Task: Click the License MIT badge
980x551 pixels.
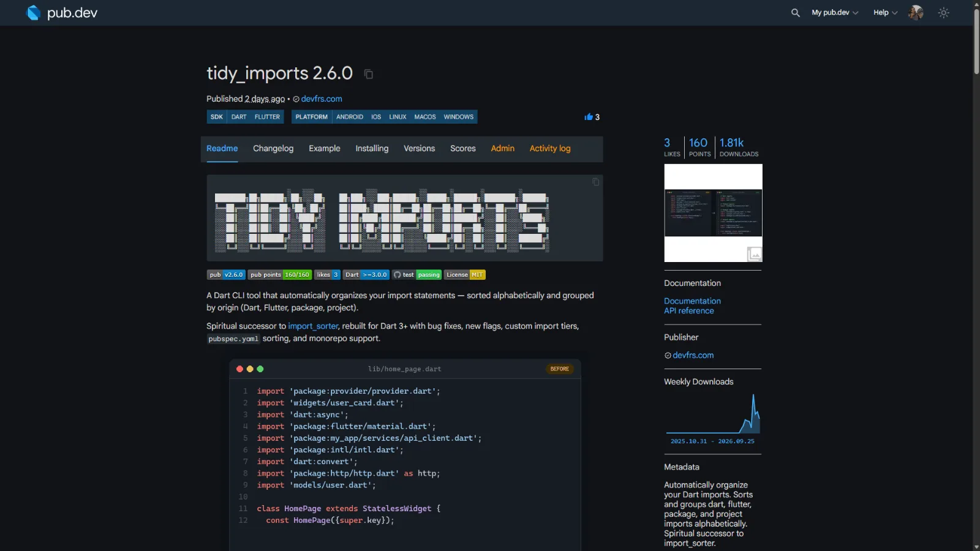Action: click(465, 275)
